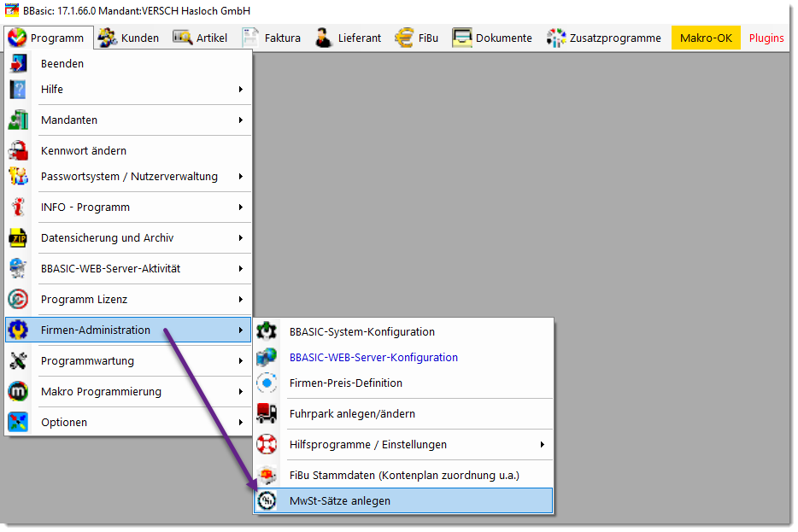Open FiBu Stammdaten (Kontenplan zuordnung) entry
798x532 pixels.
(x=403, y=475)
